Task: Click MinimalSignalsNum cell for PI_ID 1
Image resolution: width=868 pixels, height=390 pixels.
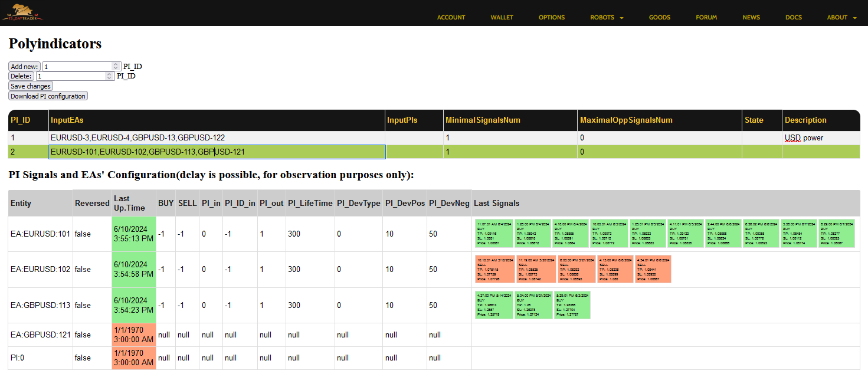Action: (510, 138)
